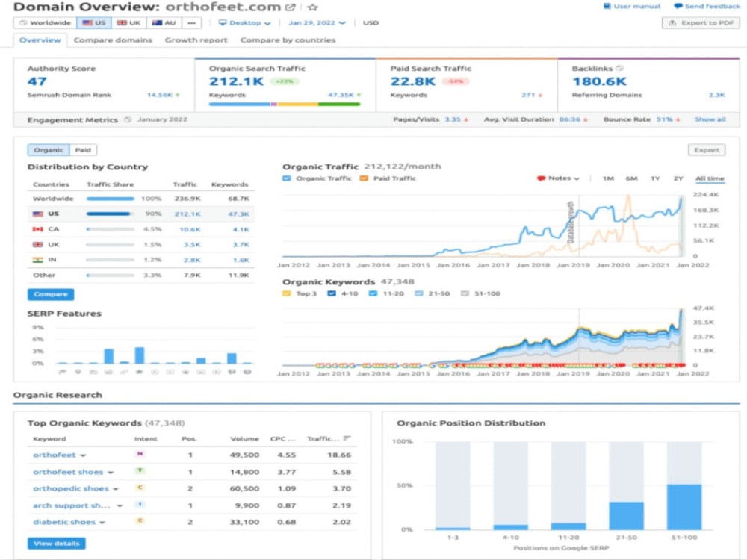This screenshot has height=560, width=747.
Task: Open the User manual link
Action: (x=632, y=6)
